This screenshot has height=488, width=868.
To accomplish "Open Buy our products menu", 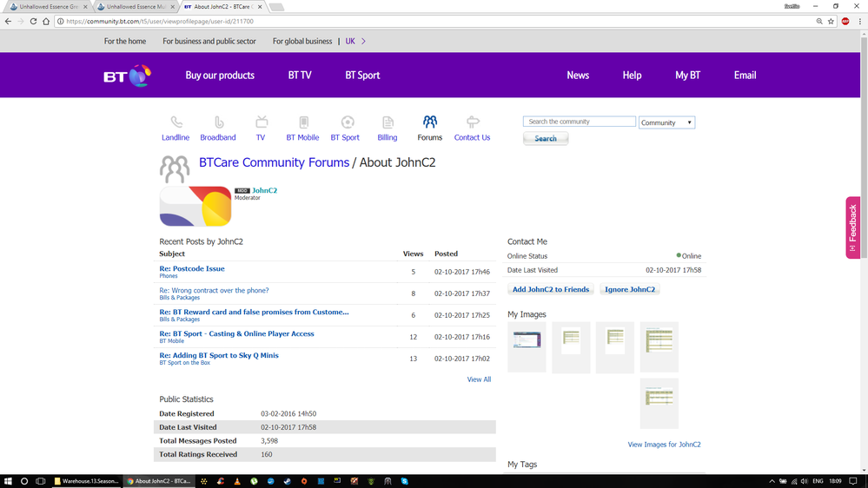I will pos(220,76).
